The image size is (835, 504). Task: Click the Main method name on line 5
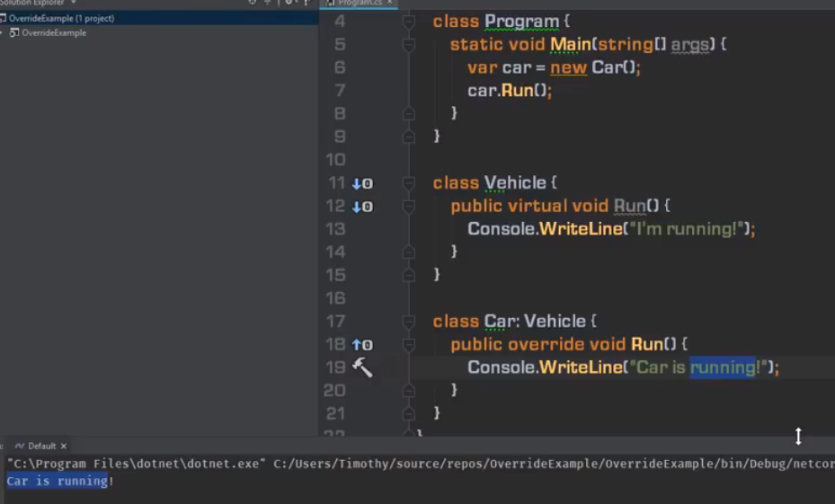tap(571, 45)
